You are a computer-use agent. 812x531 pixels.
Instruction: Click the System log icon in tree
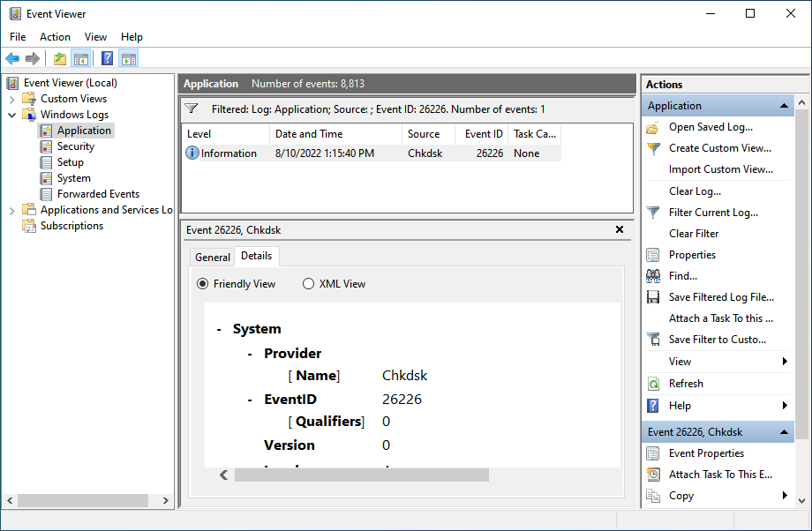click(46, 178)
